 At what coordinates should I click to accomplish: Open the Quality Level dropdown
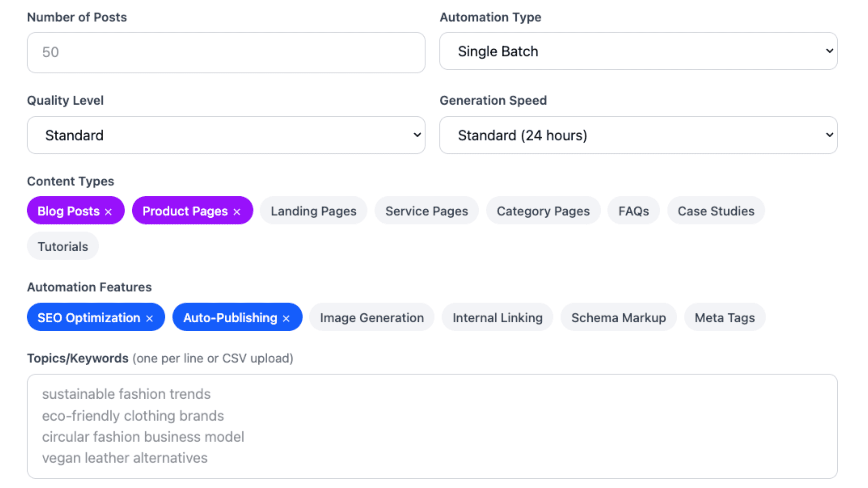pos(226,135)
